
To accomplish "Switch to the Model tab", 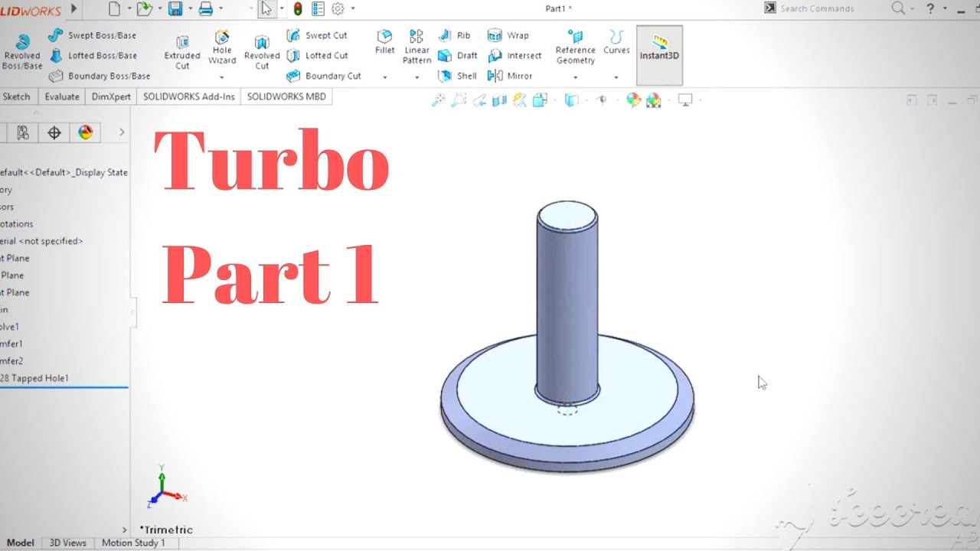I will [x=21, y=543].
